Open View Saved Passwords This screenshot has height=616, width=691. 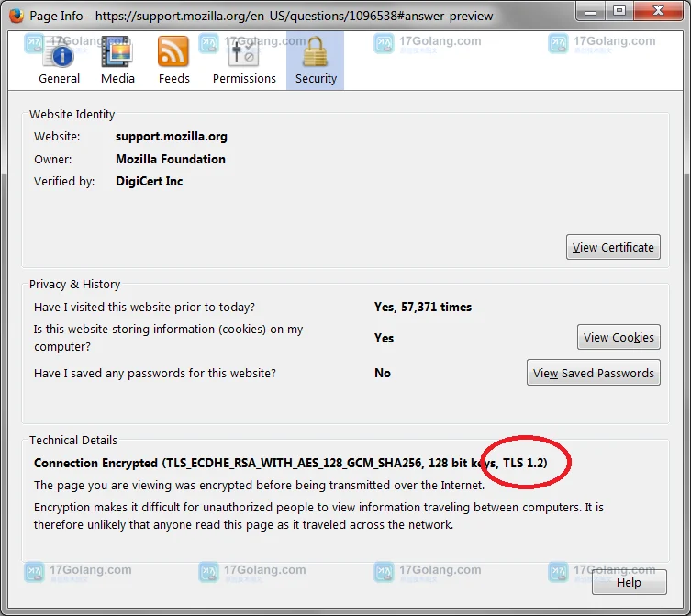[x=593, y=373]
